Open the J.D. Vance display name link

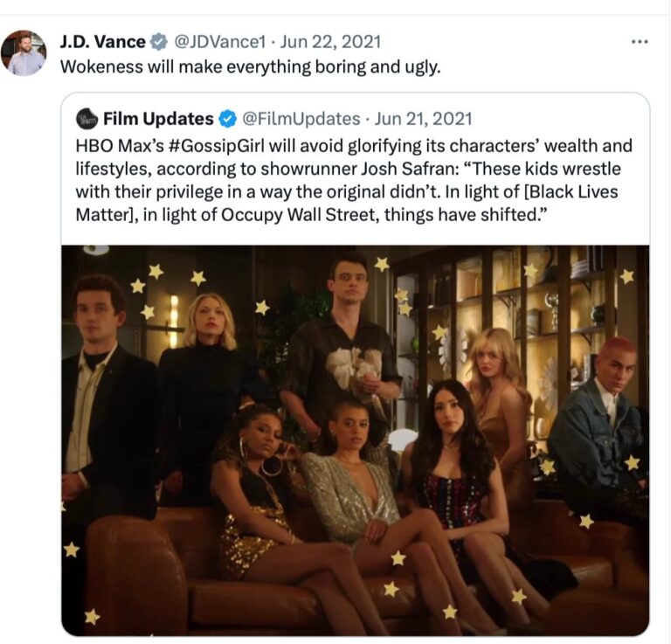(103, 42)
